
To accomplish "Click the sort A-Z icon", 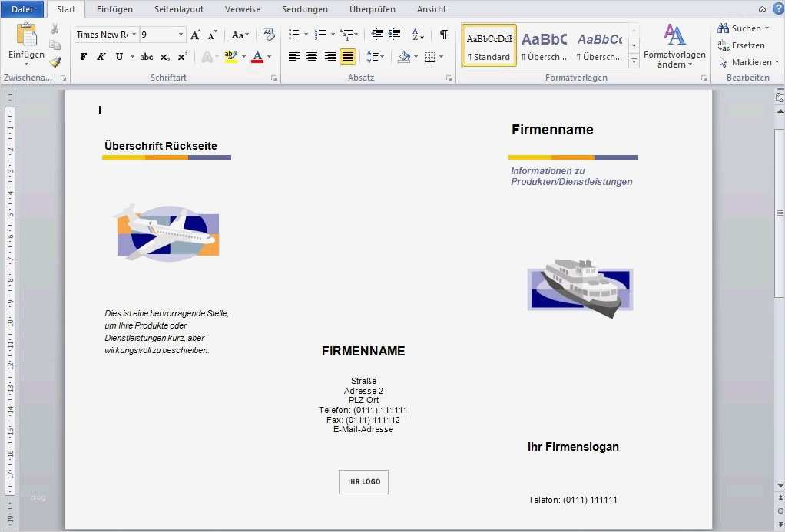I will (418, 34).
